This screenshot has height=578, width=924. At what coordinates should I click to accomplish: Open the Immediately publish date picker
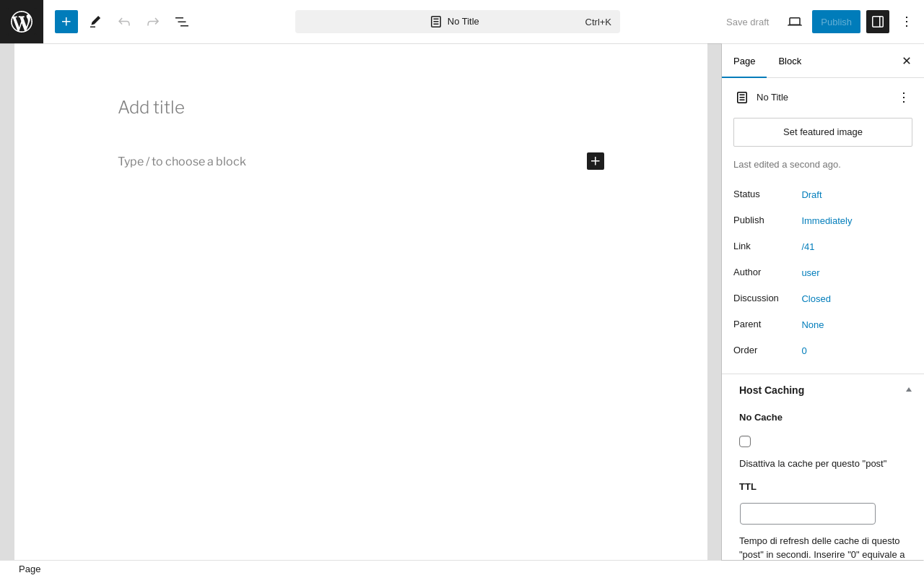click(x=827, y=221)
